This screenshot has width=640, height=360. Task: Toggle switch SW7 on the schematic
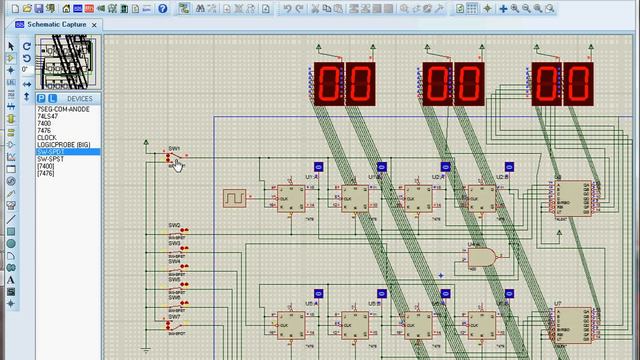pos(176,326)
